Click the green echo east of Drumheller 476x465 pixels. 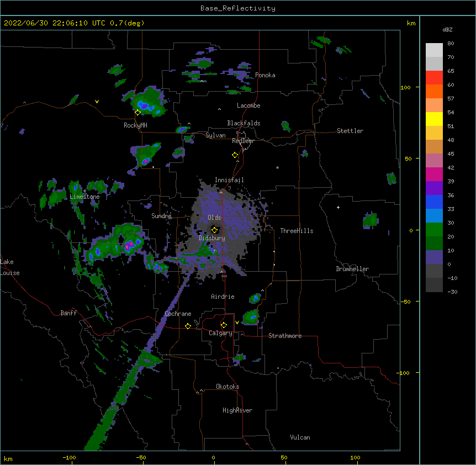(x=371, y=220)
